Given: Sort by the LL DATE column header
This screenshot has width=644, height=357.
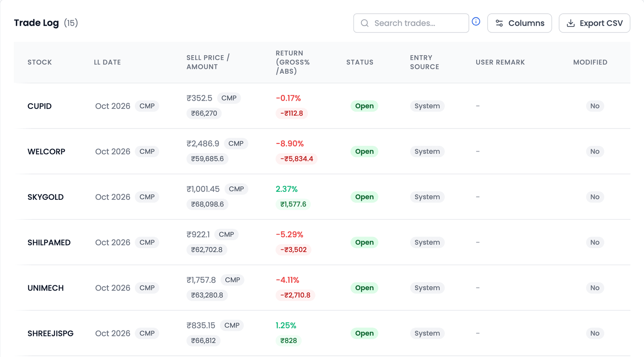Looking at the screenshot, I should 107,62.
